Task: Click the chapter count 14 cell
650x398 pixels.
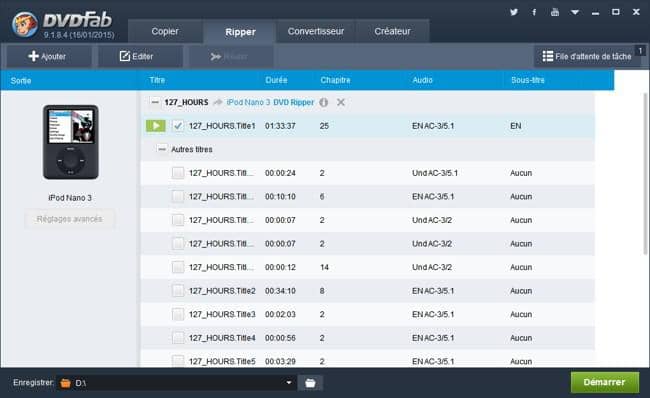Action: [x=324, y=267]
